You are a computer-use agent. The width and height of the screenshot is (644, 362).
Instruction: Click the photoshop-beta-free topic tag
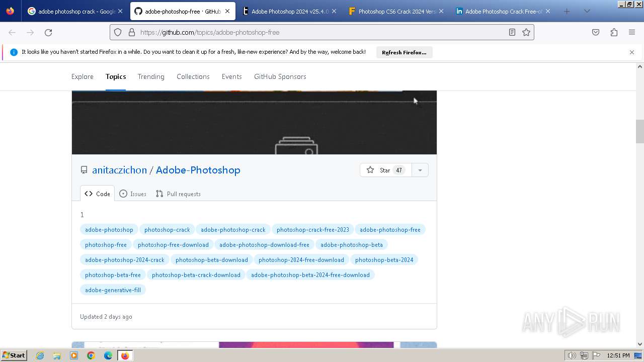[x=113, y=275]
